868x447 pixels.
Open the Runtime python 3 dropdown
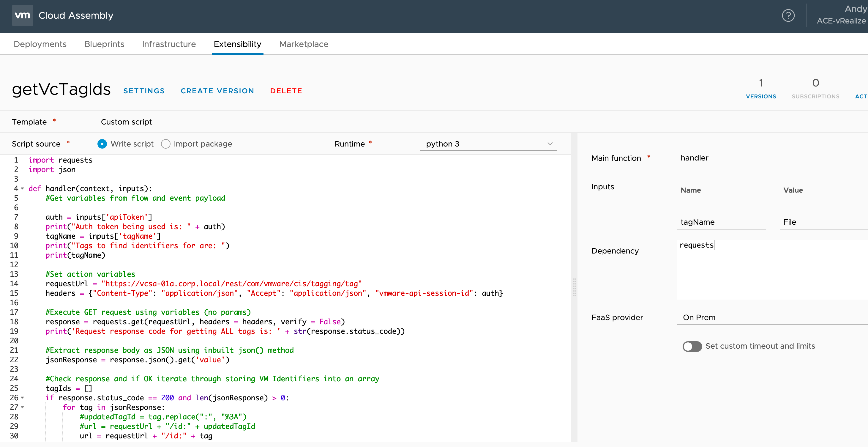tap(488, 144)
